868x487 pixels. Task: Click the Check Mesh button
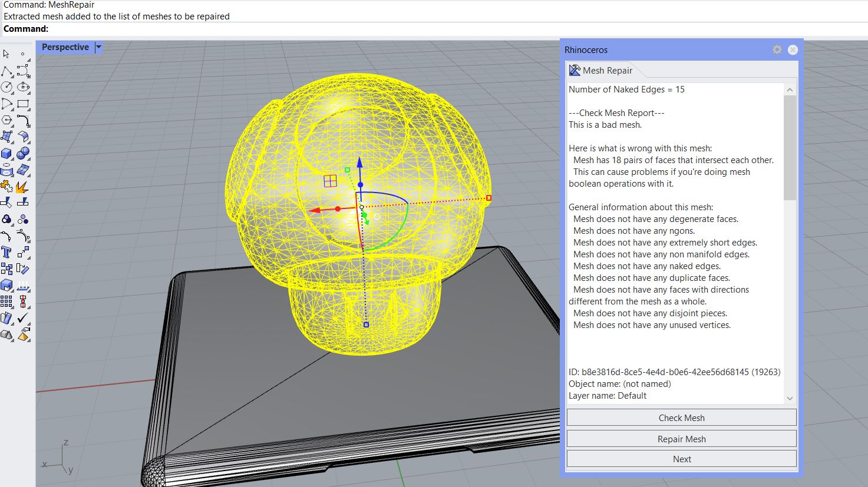tap(681, 418)
